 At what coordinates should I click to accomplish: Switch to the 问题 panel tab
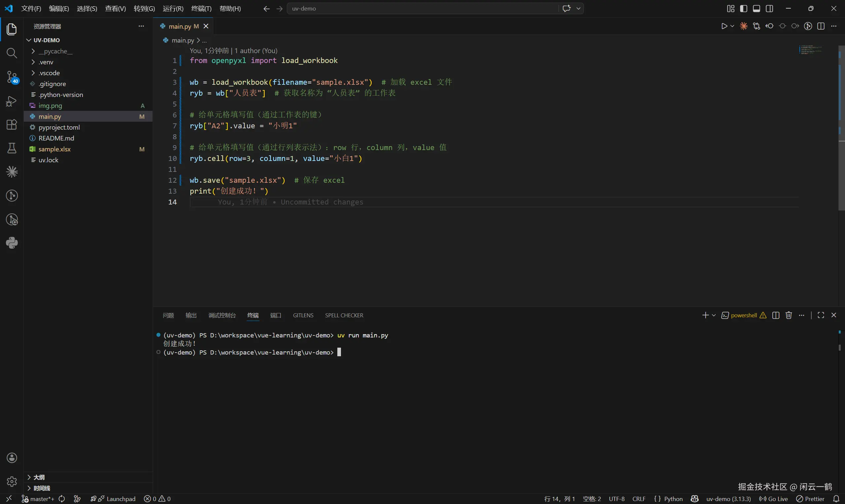tap(168, 315)
